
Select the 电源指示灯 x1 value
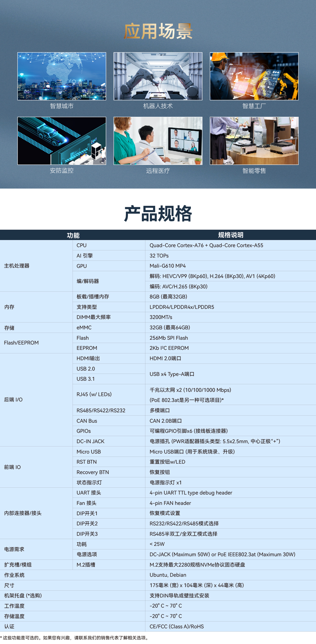166,483
